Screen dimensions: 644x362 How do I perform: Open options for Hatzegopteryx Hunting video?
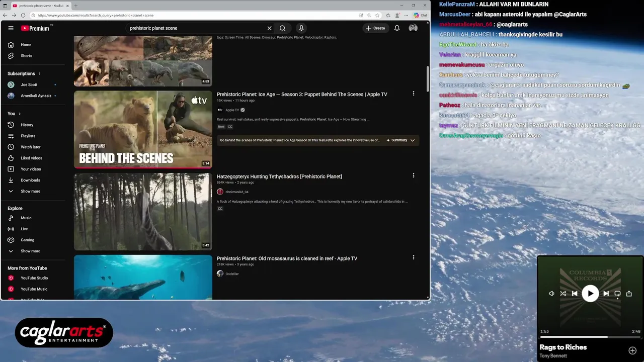(414, 175)
